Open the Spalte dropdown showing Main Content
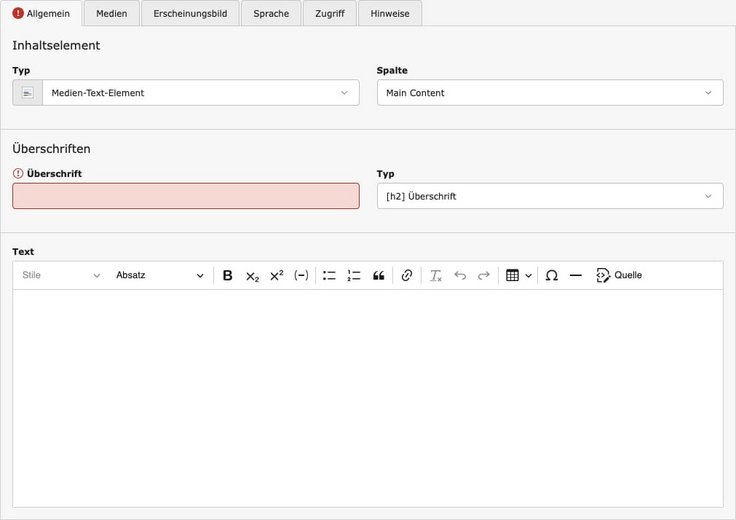736x520 pixels. point(549,93)
